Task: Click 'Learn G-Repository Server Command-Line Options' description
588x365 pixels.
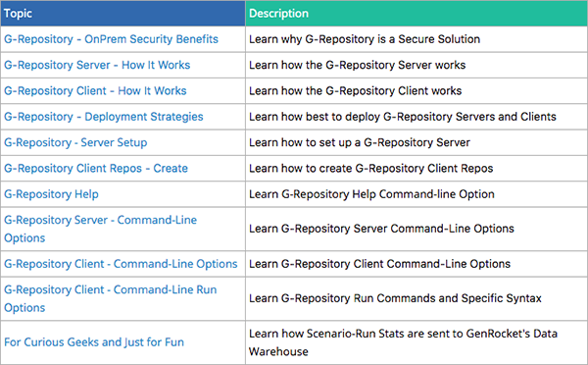Action: pos(381,229)
